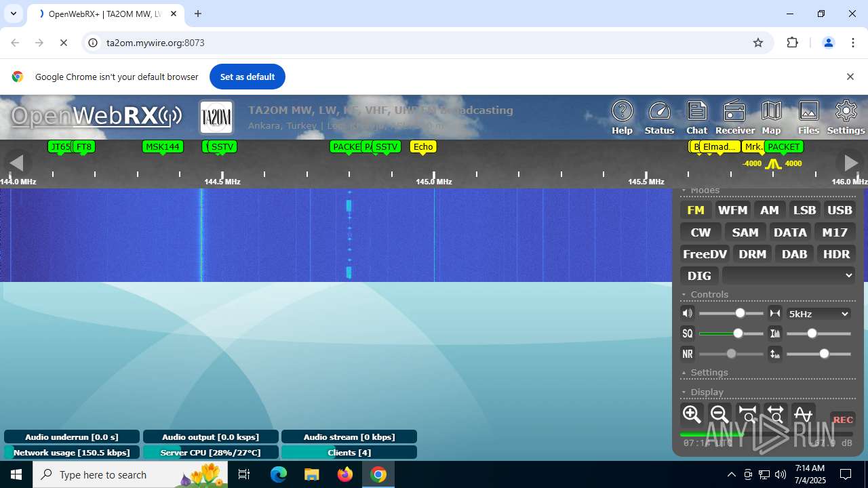The height and width of the screenshot is (488, 868).
Task: Tune to the JT65 bookmark
Action: 60,146
